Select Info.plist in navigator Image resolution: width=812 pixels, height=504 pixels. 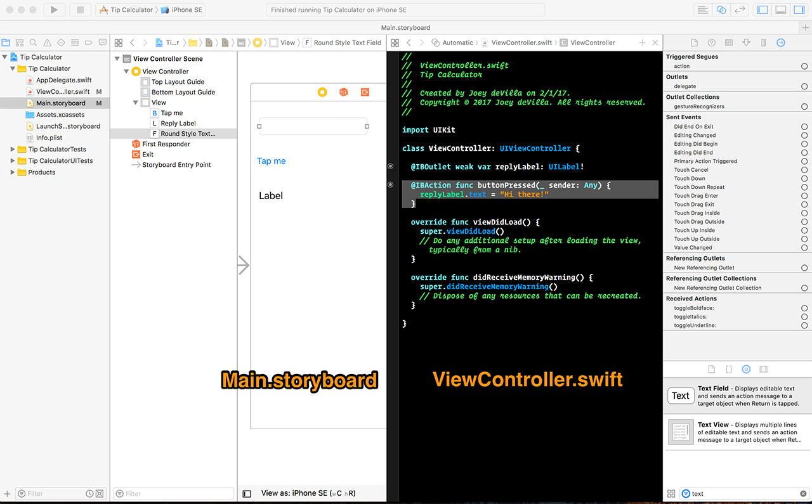coord(49,138)
